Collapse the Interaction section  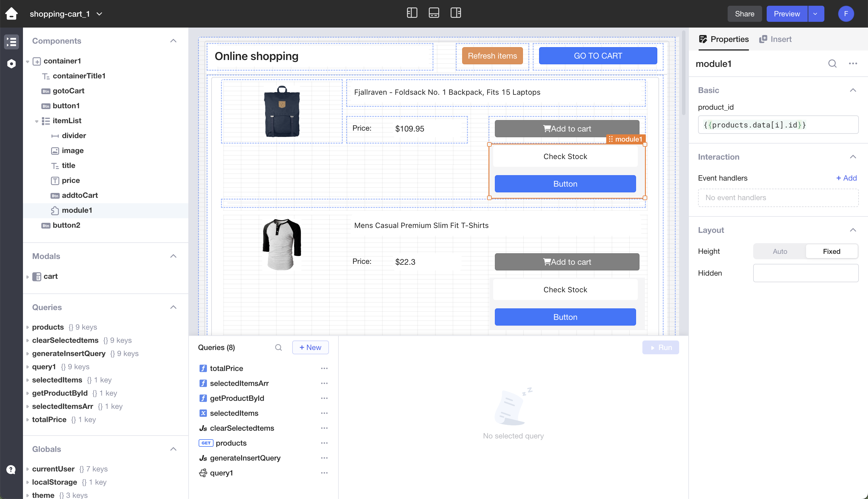pyautogui.click(x=853, y=157)
